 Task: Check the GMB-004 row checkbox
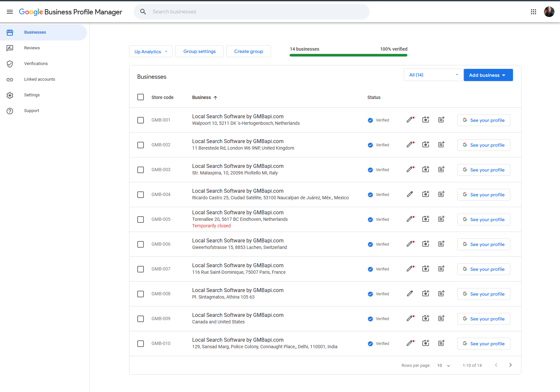(x=141, y=195)
